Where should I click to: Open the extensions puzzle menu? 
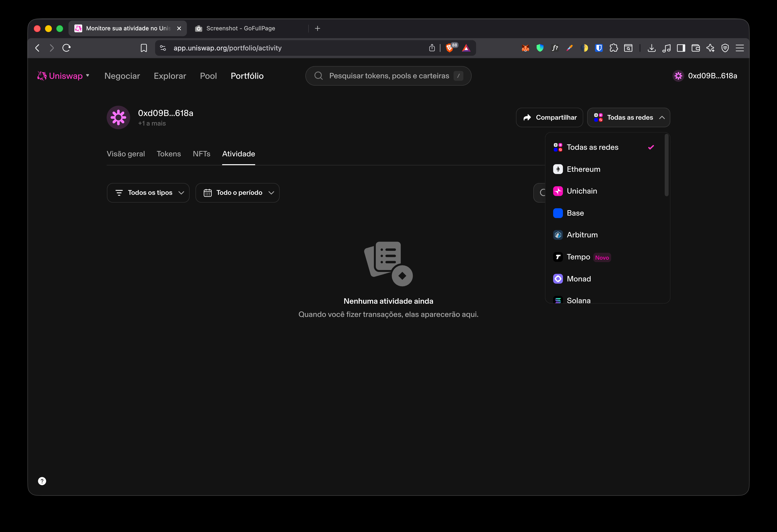click(614, 48)
